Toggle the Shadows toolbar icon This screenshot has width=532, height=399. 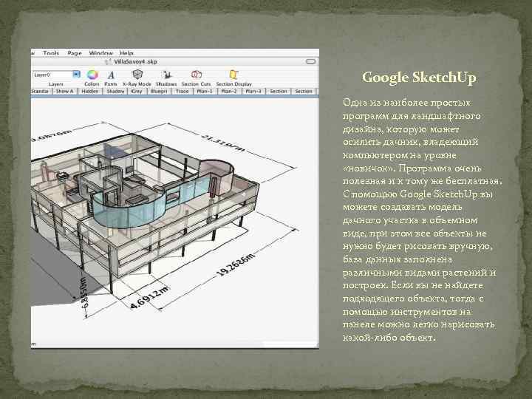166,75
